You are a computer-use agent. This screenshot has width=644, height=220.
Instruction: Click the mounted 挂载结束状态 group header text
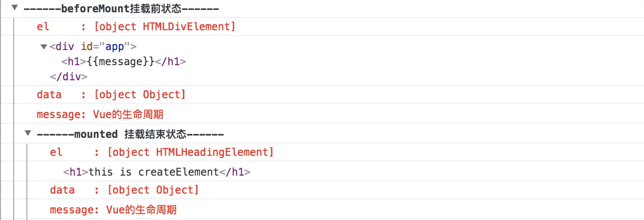click(130, 134)
